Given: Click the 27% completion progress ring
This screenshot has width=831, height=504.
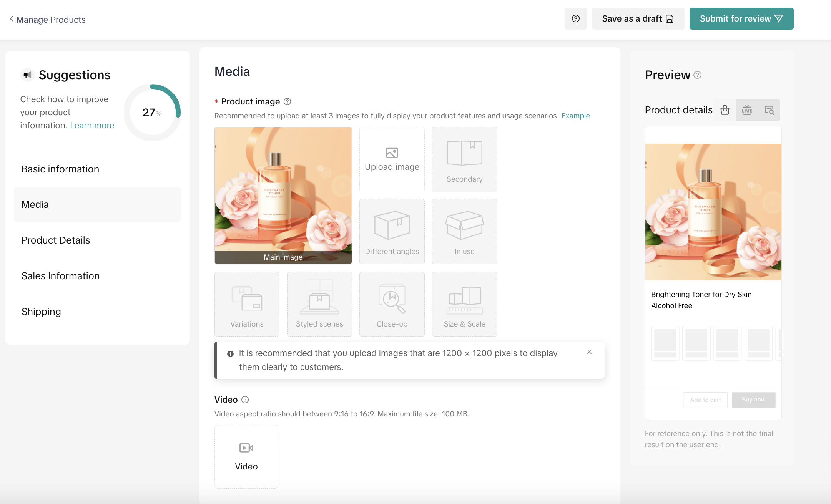Looking at the screenshot, I should pyautogui.click(x=152, y=113).
